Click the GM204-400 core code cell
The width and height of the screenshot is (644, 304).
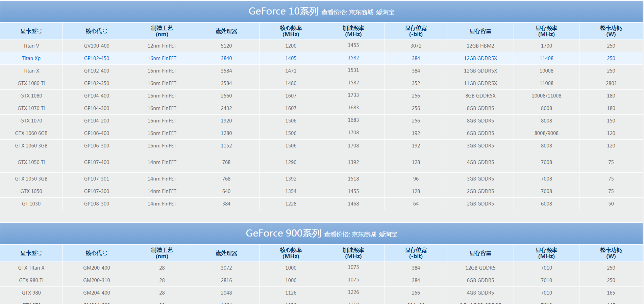(x=97, y=293)
